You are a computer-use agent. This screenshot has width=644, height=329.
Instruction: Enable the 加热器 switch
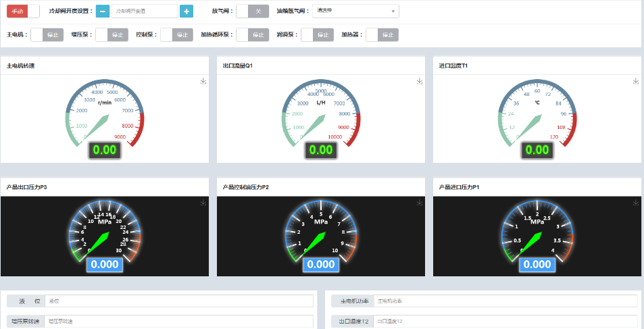point(381,35)
